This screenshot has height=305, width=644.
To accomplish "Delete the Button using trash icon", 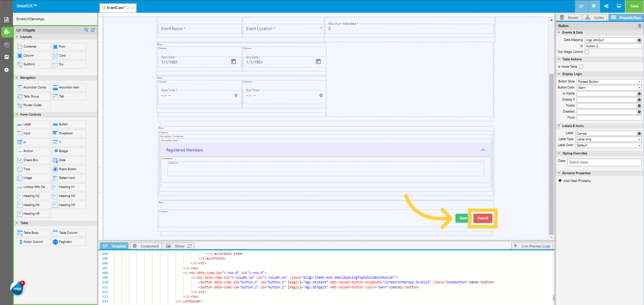I will (x=640, y=26).
